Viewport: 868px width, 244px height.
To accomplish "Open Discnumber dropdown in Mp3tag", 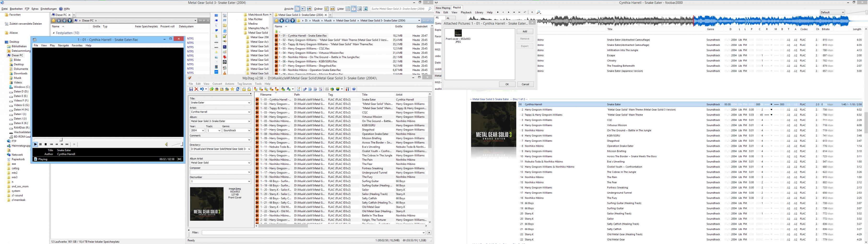I will point(249,181).
